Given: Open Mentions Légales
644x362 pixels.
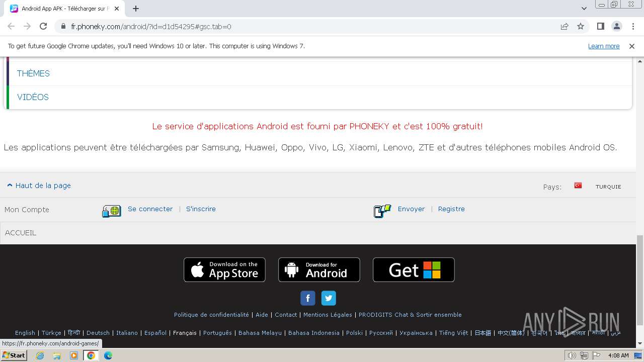Looking at the screenshot, I should coord(328,315).
